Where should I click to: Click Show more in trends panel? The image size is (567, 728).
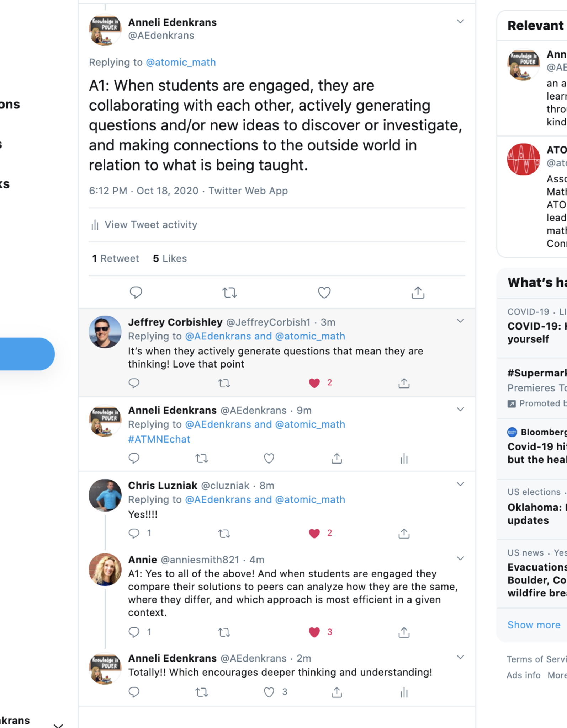point(534,625)
